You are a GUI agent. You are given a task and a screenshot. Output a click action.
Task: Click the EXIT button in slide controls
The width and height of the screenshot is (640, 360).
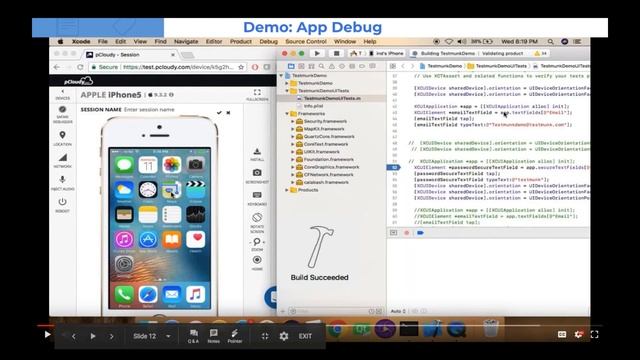coord(305,336)
